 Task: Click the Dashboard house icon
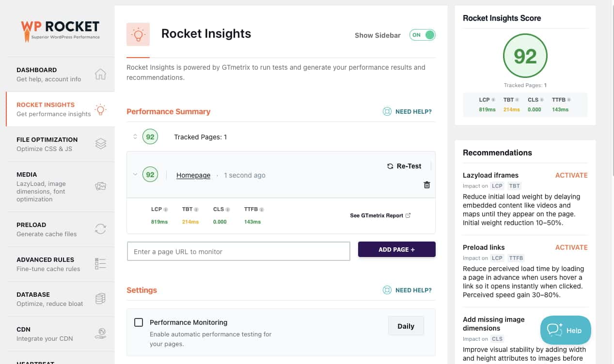point(100,74)
